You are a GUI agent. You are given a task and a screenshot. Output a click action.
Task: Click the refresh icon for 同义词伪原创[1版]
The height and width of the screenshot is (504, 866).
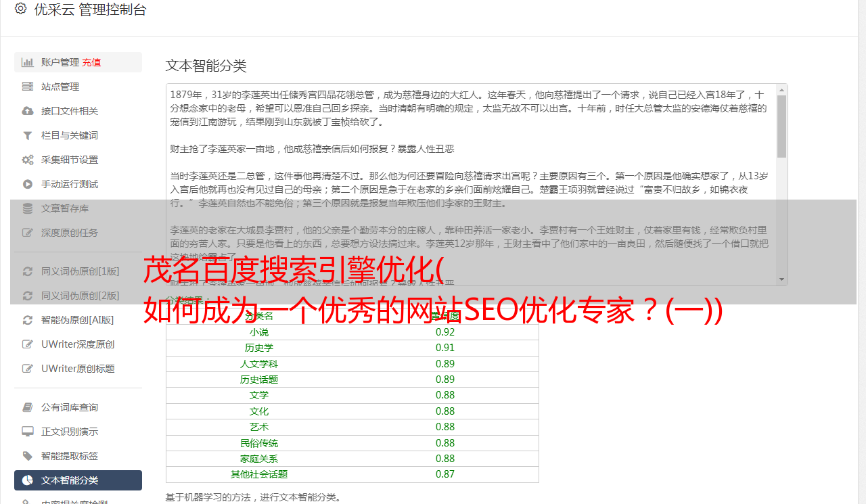(x=28, y=271)
